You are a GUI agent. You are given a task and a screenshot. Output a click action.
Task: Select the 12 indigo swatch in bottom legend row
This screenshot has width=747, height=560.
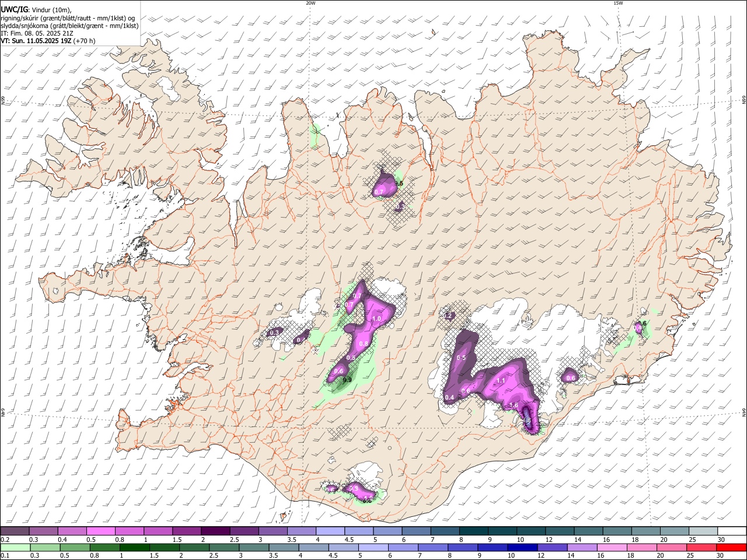pos(551,547)
